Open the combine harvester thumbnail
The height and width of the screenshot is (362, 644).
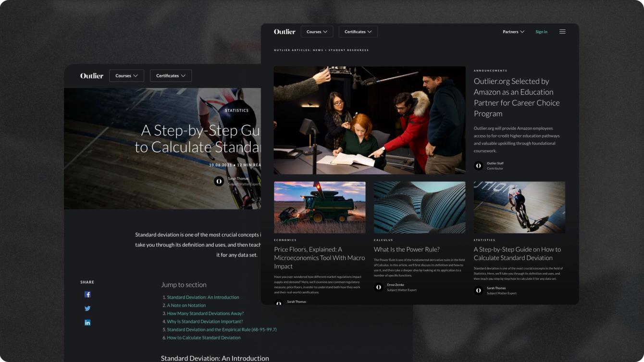320,207
